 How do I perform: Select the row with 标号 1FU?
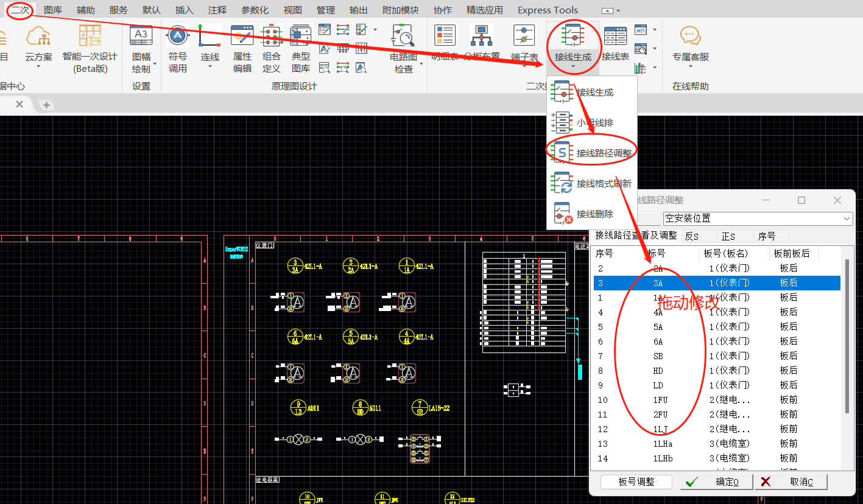click(x=717, y=400)
